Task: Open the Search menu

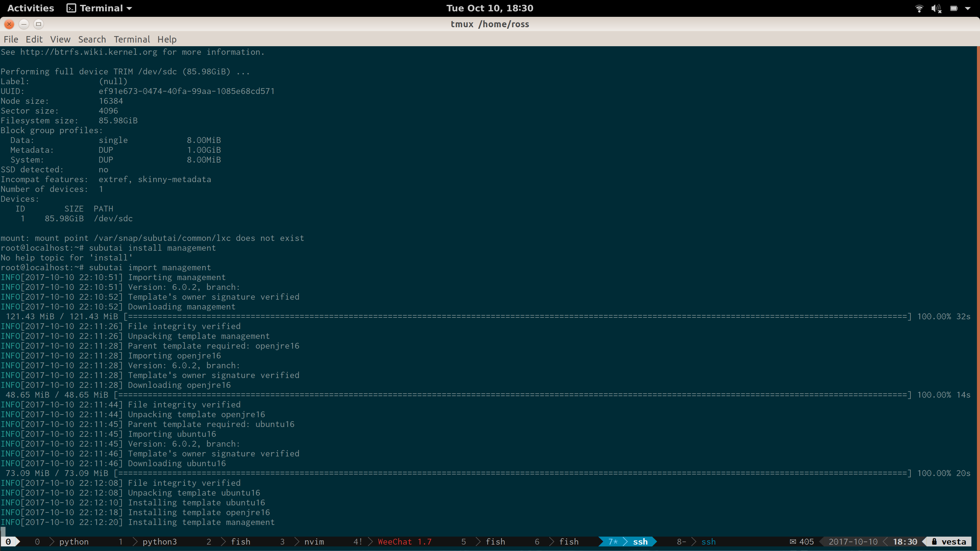Action: (92, 39)
